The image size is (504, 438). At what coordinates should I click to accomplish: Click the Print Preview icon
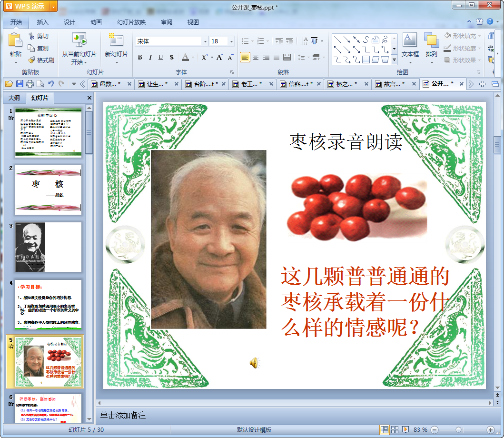point(40,84)
